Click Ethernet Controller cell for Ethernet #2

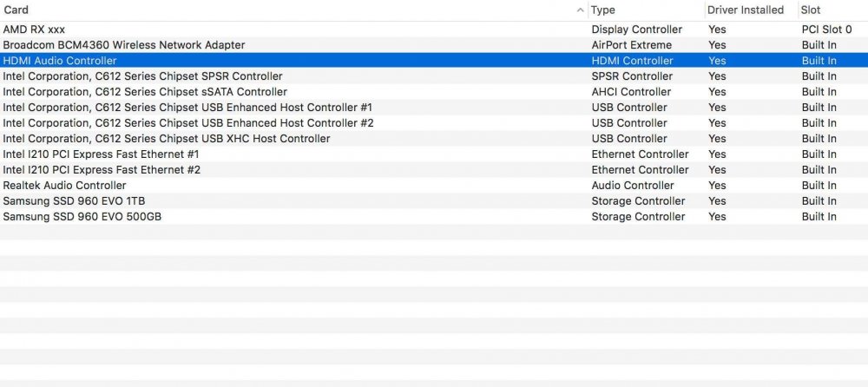pyautogui.click(x=640, y=169)
